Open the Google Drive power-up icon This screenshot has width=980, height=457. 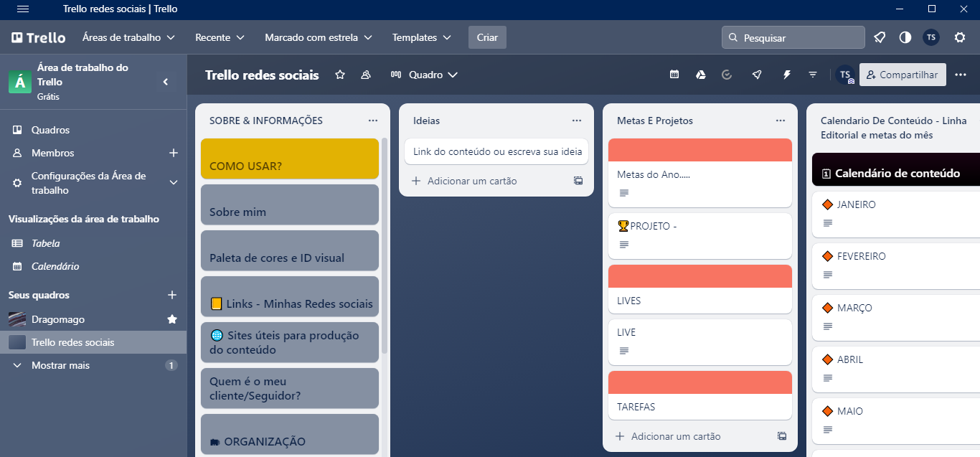(701, 75)
